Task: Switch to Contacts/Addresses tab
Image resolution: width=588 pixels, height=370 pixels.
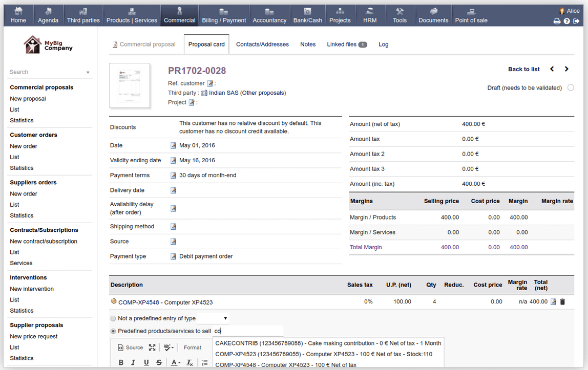Action: [262, 44]
